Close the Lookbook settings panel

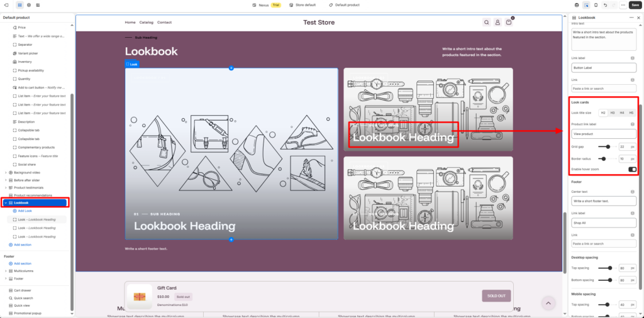[x=638, y=18]
